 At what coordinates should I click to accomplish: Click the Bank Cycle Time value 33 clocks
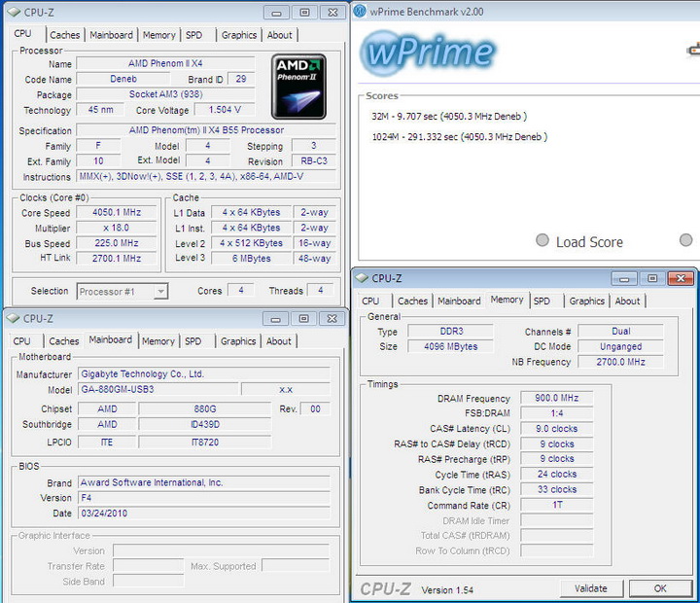coord(557,489)
